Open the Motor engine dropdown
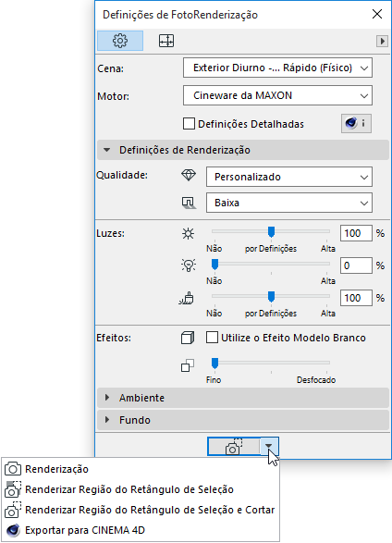The image size is (392, 543). [x=277, y=95]
